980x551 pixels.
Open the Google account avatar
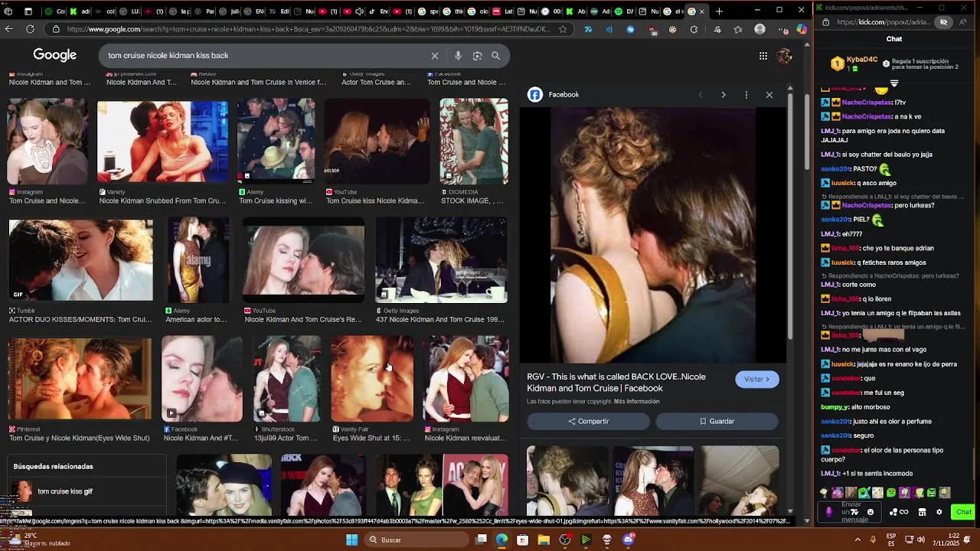(x=784, y=56)
